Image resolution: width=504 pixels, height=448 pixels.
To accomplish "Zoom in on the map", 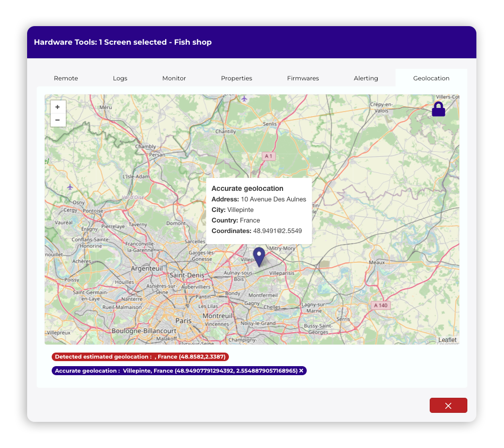I will pos(58,107).
